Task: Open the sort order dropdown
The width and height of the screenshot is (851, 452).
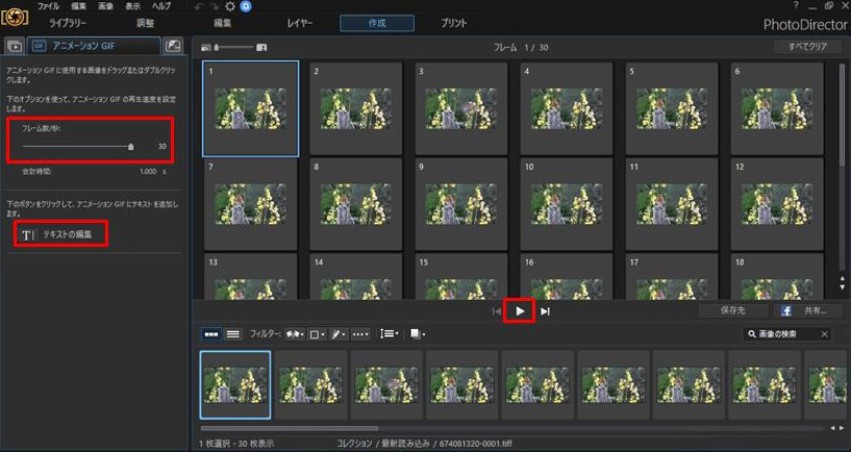Action: [x=389, y=334]
